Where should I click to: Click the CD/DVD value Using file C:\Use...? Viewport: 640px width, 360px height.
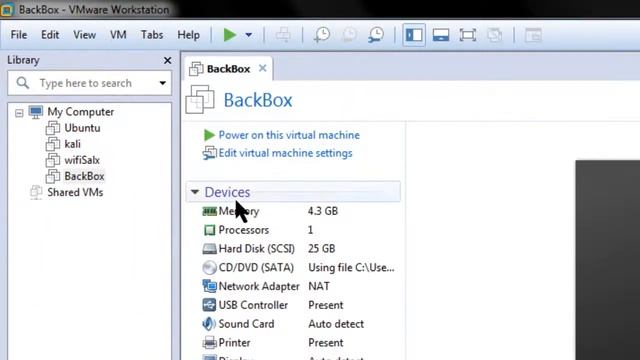pyautogui.click(x=351, y=268)
